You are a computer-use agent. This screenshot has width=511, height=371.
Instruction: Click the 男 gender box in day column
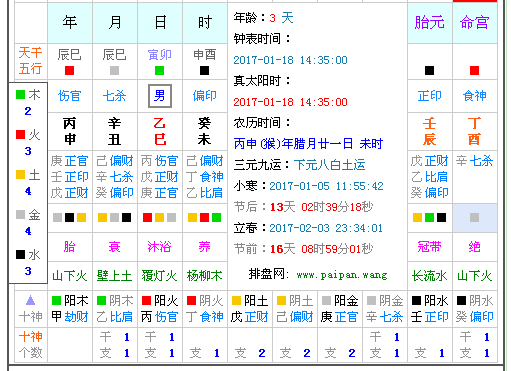click(x=160, y=96)
